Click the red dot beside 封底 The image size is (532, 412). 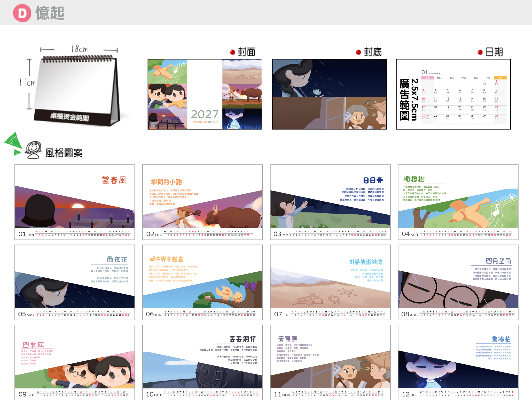[x=358, y=52]
